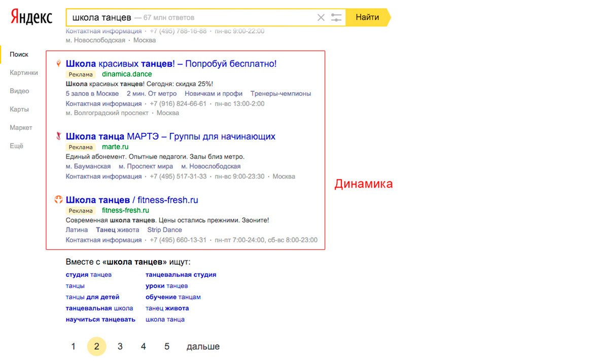Clear the search query with the X icon
Viewport: 601px width, 364px height.
click(x=321, y=18)
